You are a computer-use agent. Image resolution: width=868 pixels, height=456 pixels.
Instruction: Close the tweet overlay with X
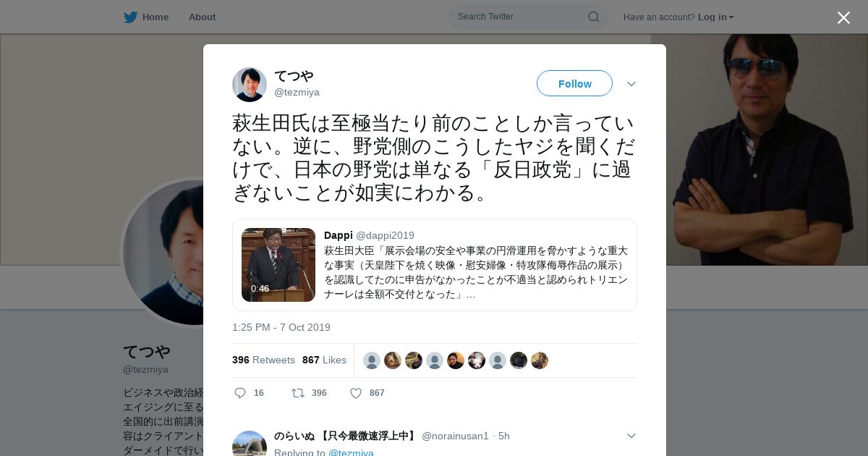pos(843,17)
